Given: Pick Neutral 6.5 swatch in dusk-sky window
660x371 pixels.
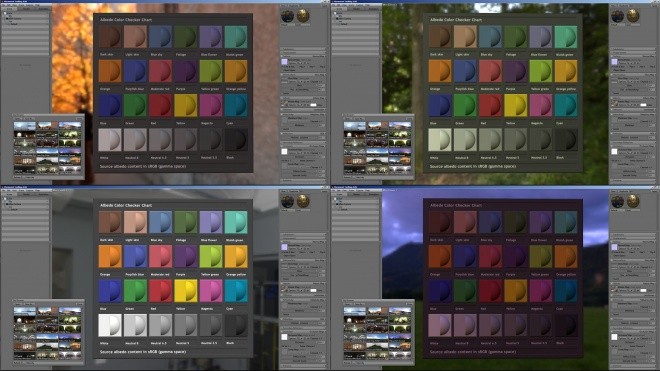Looking at the screenshot, I should click(x=490, y=325).
